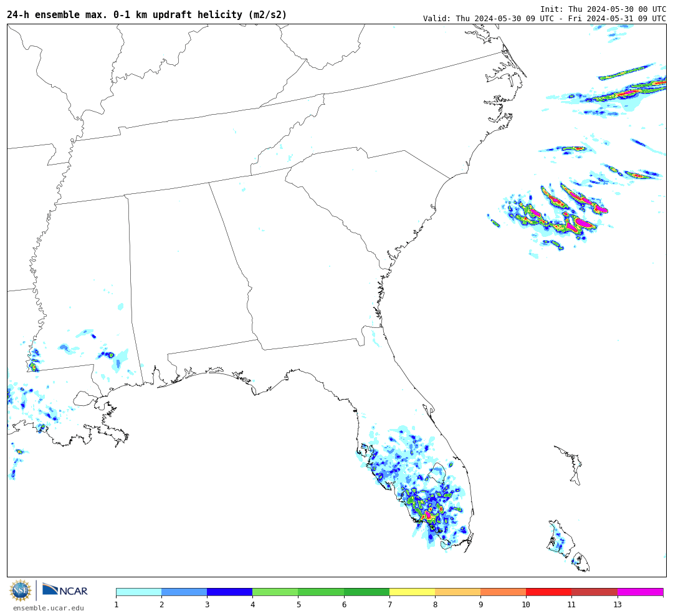Click the helicity maximum over South Florida
This screenshot has width=673, height=616.
click(428, 514)
